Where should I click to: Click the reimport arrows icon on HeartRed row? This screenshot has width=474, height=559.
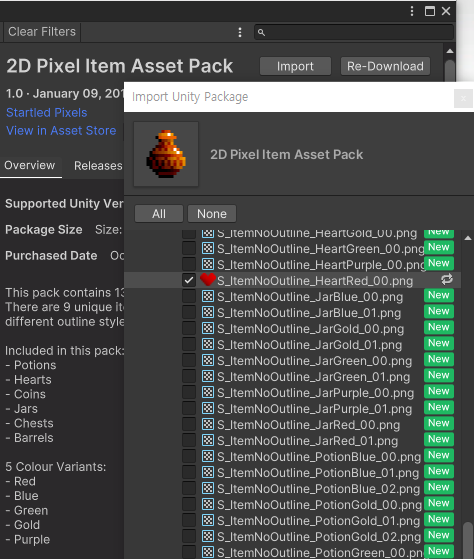pos(447,280)
